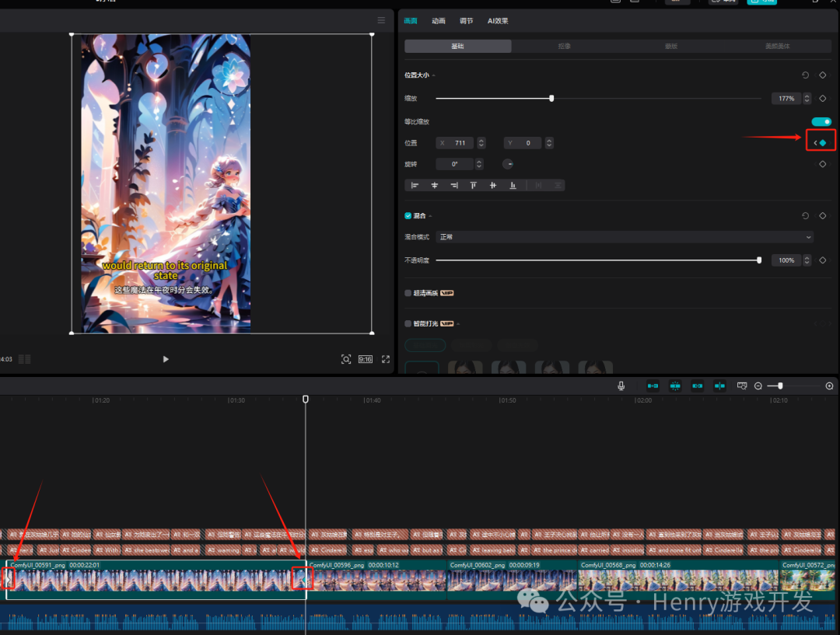Align clip to the bottom edge

pos(513,185)
